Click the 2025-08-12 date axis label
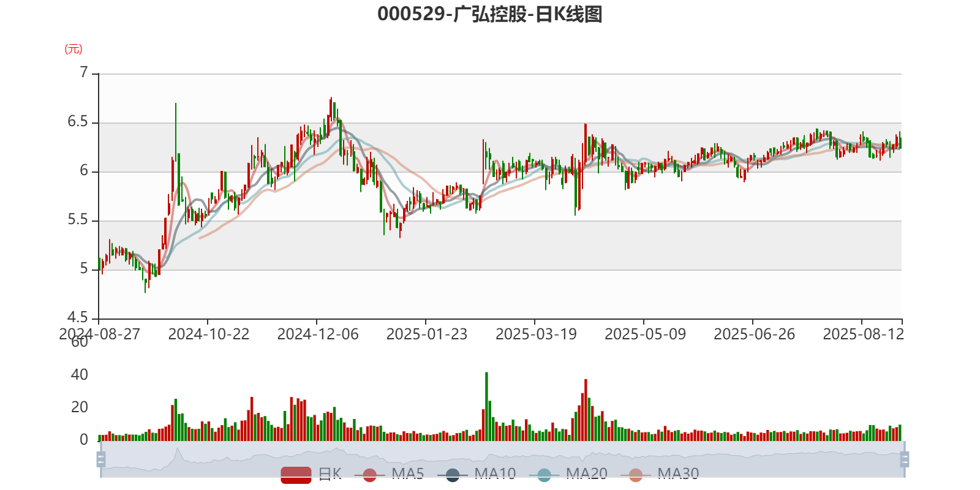This screenshot has width=980, height=490. click(x=863, y=334)
